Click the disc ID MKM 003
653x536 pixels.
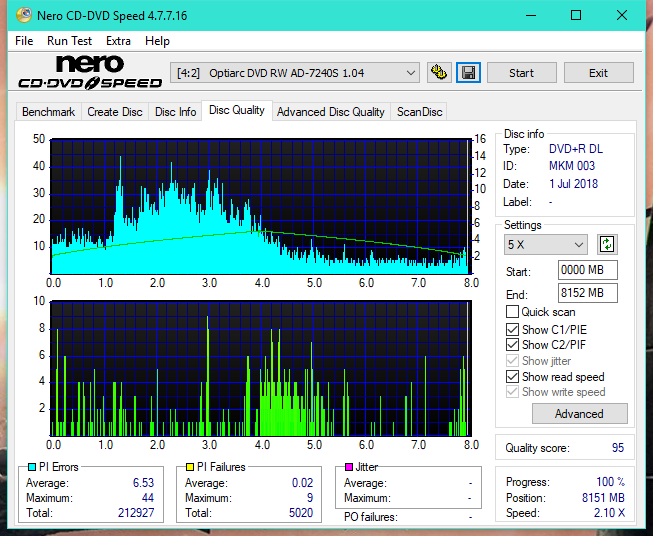(572, 166)
